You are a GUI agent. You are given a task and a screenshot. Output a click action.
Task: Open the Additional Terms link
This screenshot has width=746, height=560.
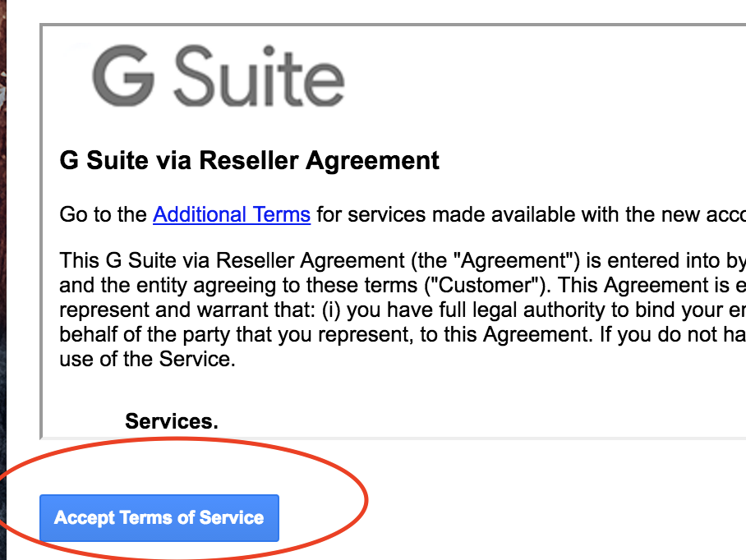231,215
